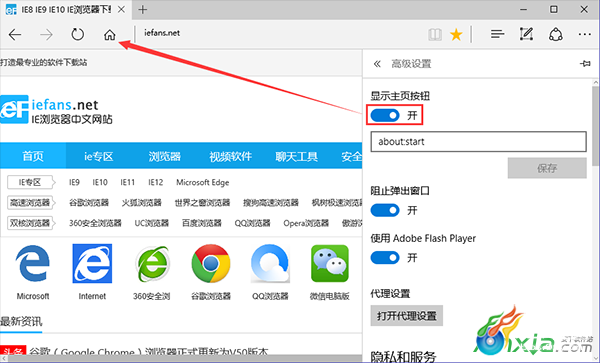The image size is (600, 363).
Task: Click the 高速浏览器 category label
Action: [31, 202]
